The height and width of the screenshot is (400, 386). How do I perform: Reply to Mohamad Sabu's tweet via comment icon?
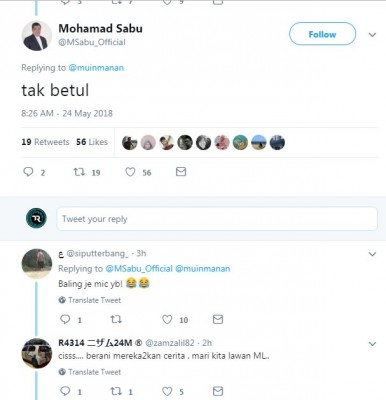point(28,172)
